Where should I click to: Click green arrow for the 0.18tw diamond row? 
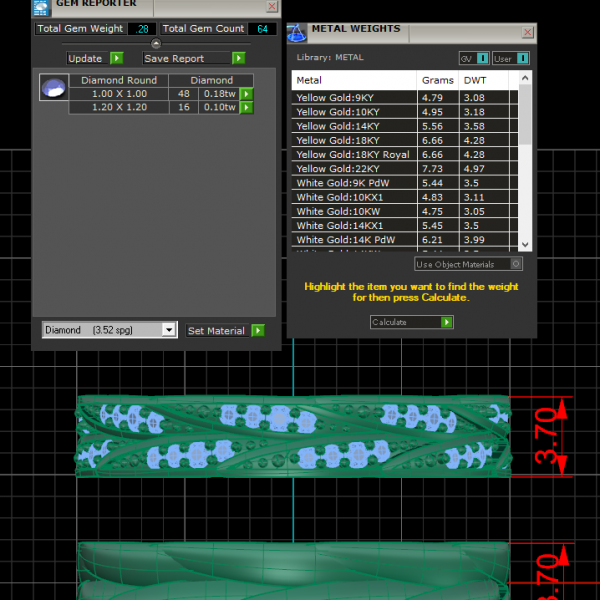pyautogui.click(x=246, y=94)
